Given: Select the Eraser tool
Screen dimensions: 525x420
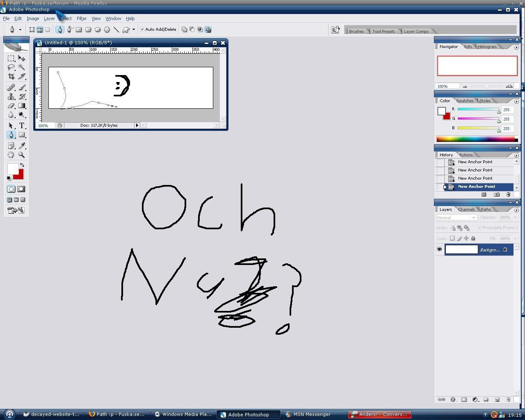Looking at the screenshot, I should click(x=11, y=106).
